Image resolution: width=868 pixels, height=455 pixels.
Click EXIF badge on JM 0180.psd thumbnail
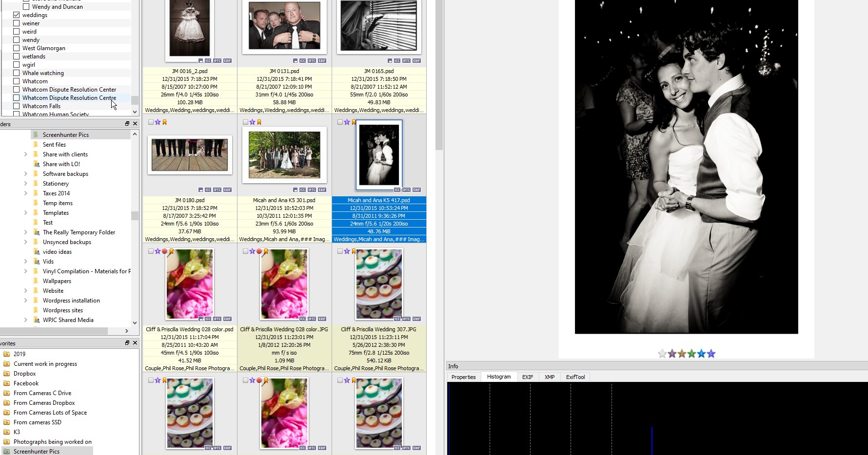(227, 190)
